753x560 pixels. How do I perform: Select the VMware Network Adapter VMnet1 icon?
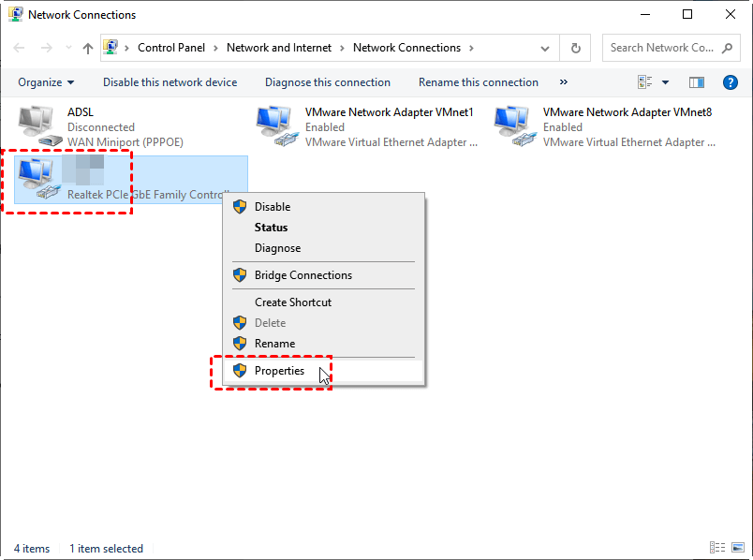pyautogui.click(x=278, y=125)
